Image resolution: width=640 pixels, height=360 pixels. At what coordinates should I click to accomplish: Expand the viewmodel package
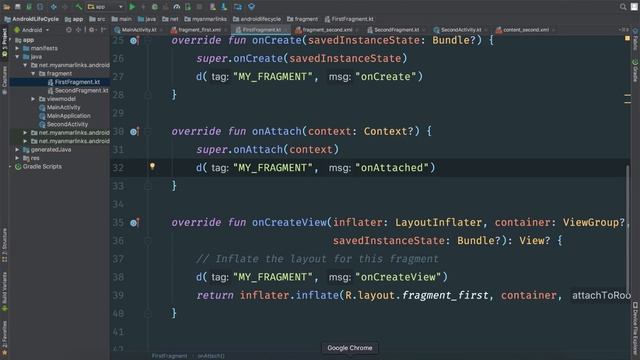click(33, 99)
